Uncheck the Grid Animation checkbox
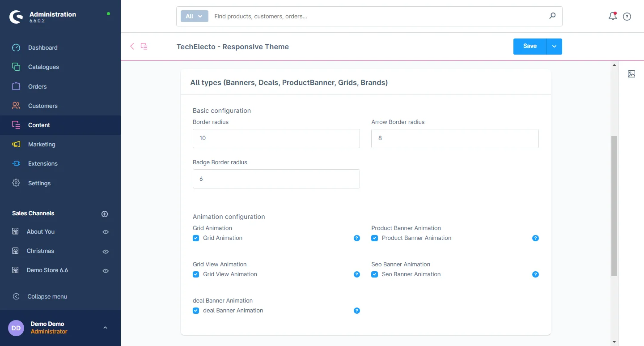 pos(196,238)
